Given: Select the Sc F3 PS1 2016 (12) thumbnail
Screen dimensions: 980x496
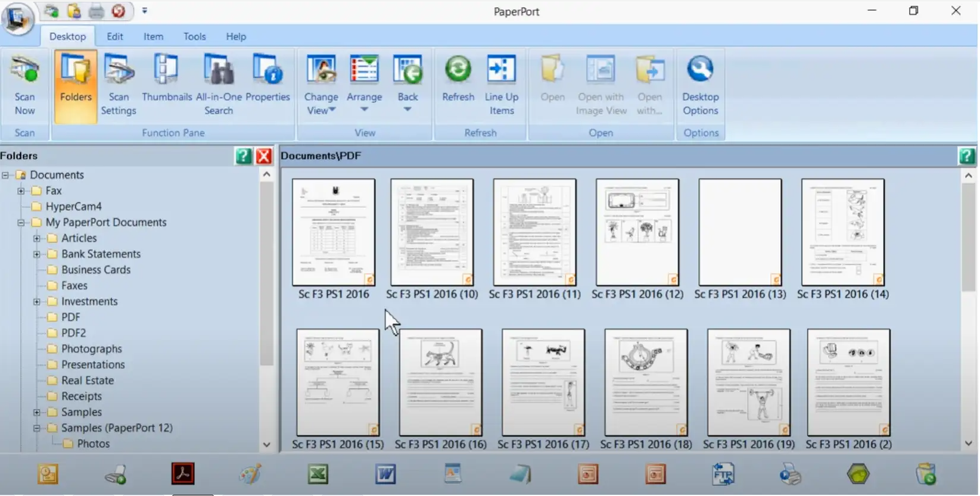Looking at the screenshot, I should point(637,232).
